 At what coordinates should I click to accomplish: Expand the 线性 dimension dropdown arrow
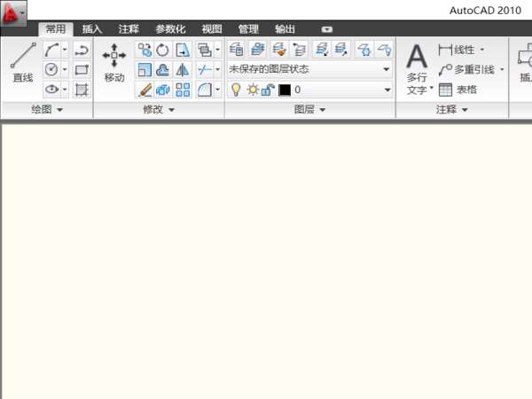pyautogui.click(x=482, y=50)
